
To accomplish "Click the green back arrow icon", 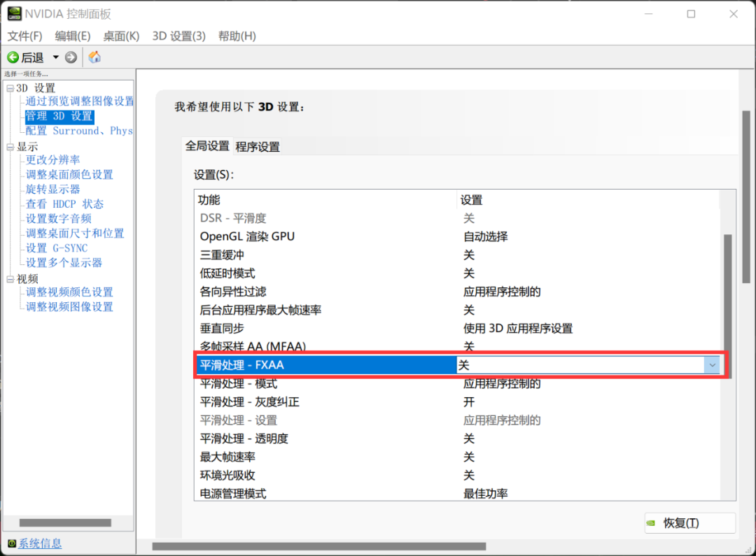I will point(13,58).
